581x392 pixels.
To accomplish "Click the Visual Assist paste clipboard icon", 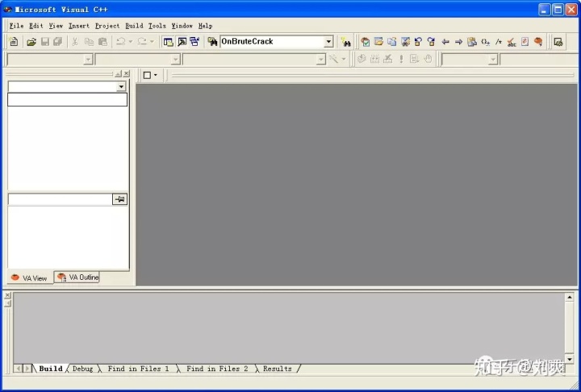I will coord(472,42).
